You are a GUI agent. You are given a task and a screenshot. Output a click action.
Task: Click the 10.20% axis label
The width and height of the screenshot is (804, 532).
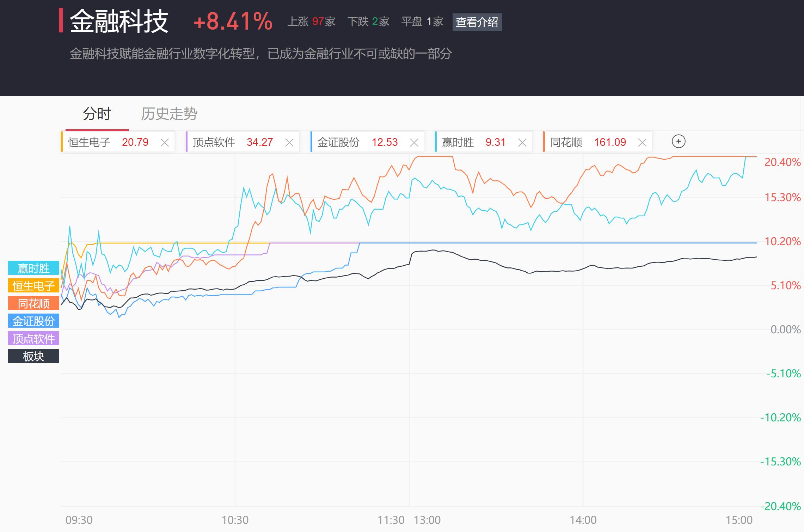(782, 241)
